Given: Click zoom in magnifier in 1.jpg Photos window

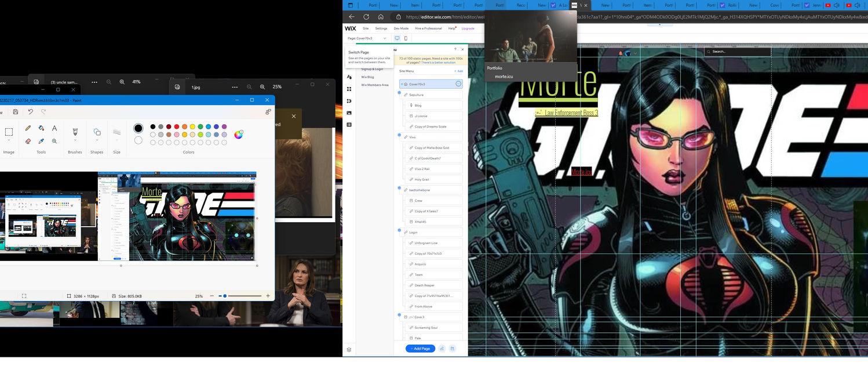Looking at the screenshot, I should click(262, 87).
